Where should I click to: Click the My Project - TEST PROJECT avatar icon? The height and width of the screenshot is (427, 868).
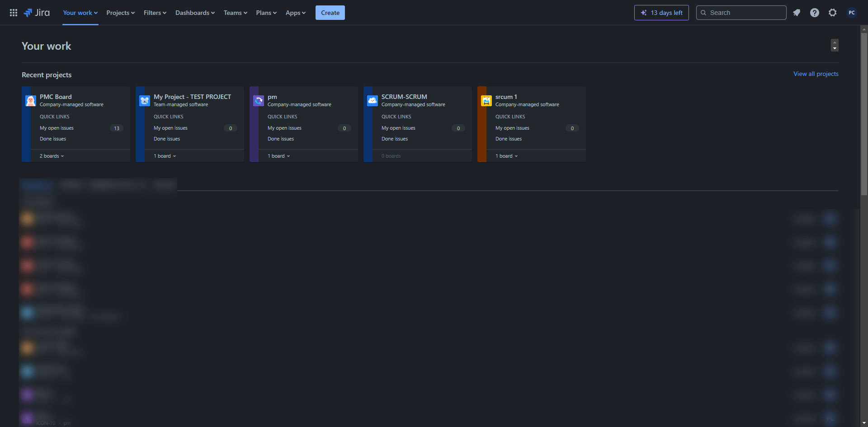click(x=145, y=101)
